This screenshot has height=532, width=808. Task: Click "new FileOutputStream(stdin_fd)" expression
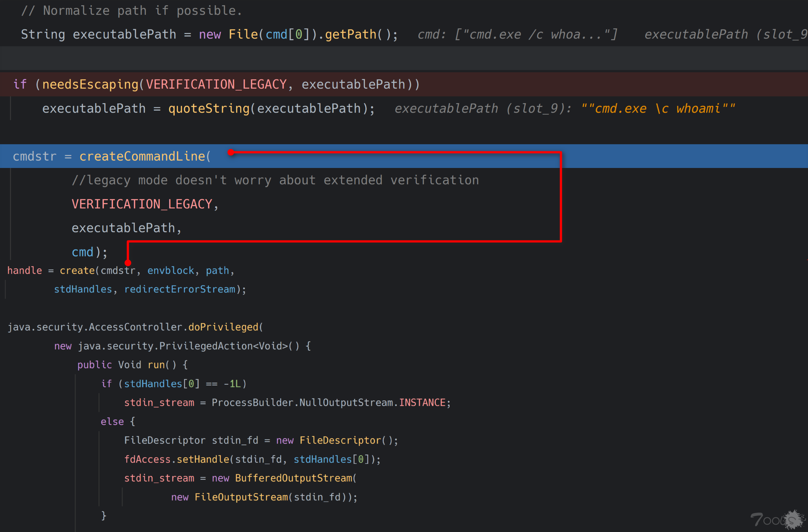click(x=259, y=497)
